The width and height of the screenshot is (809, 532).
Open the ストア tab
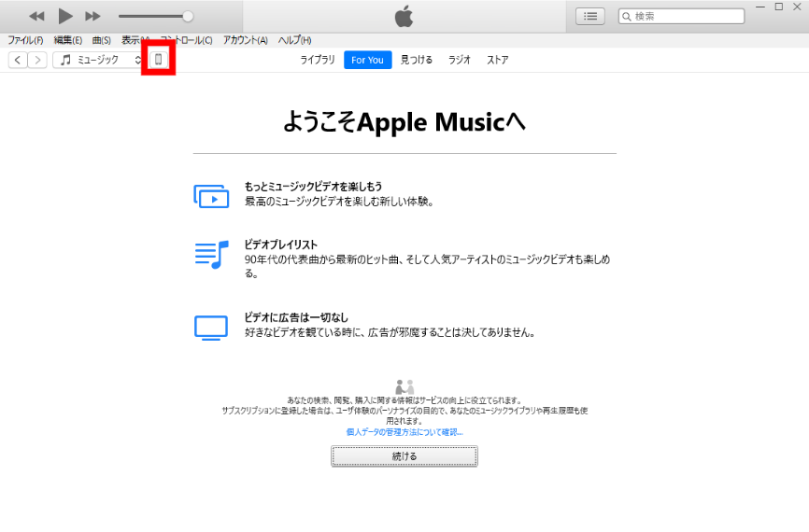(497, 60)
